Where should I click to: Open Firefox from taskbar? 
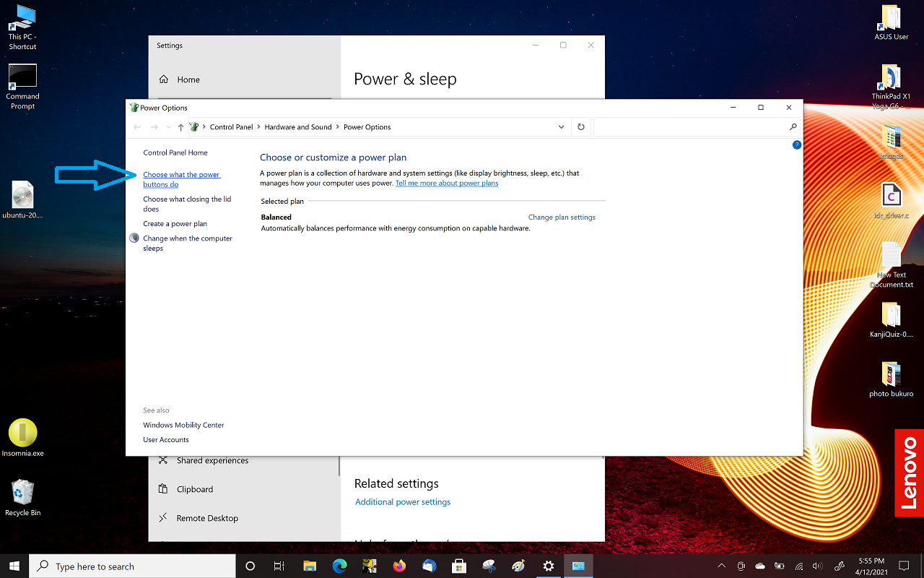pyautogui.click(x=399, y=566)
